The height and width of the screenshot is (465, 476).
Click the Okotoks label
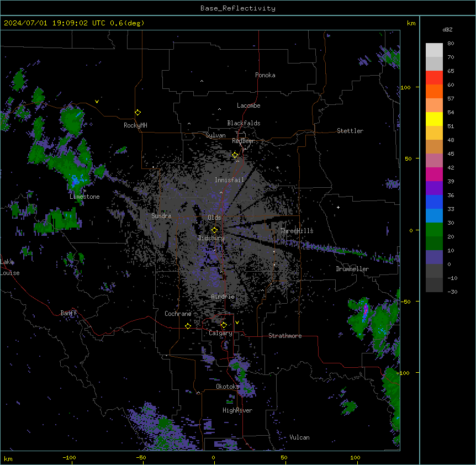(228, 387)
